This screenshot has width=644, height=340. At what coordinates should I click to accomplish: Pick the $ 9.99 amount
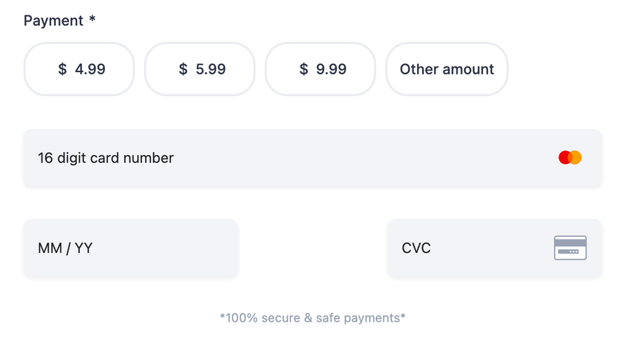point(321,69)
